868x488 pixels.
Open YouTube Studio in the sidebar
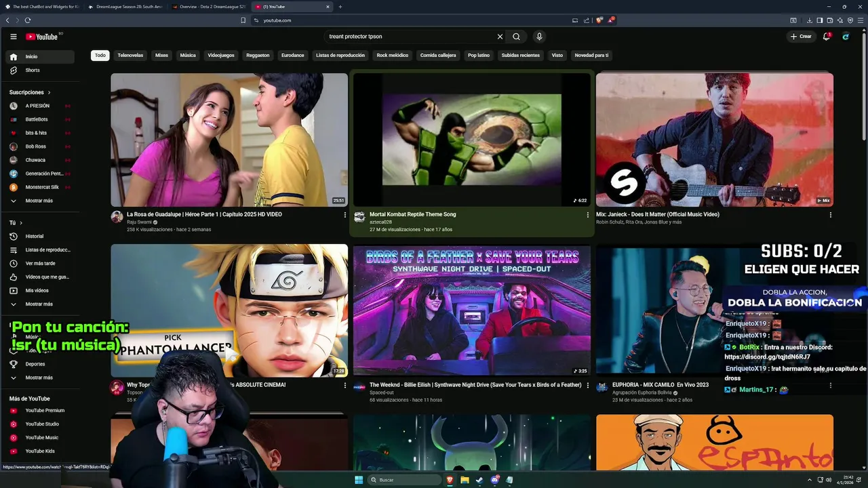pos(41,424)
